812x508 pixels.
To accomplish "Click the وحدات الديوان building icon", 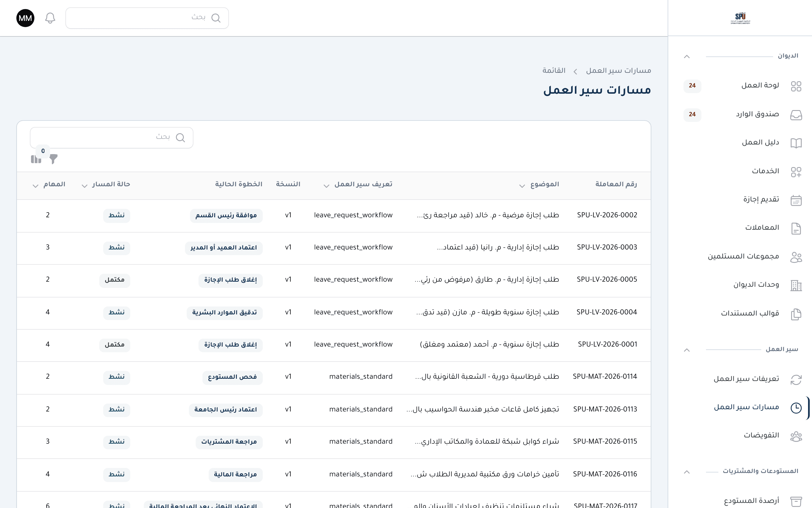I will pyautogui.click(x=796, y=286).
